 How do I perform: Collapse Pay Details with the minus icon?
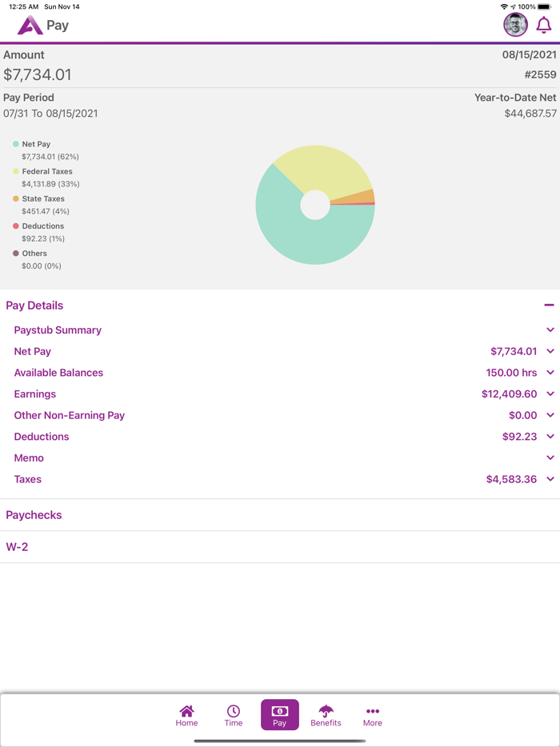pos(549,305)
